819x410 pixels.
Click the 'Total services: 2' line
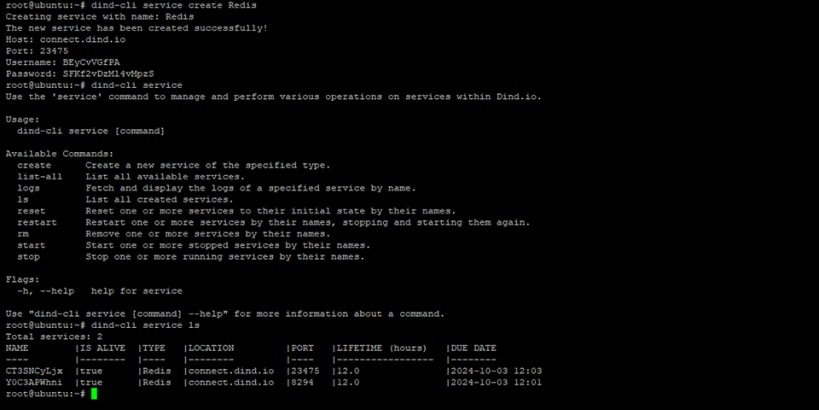(54, 336)
